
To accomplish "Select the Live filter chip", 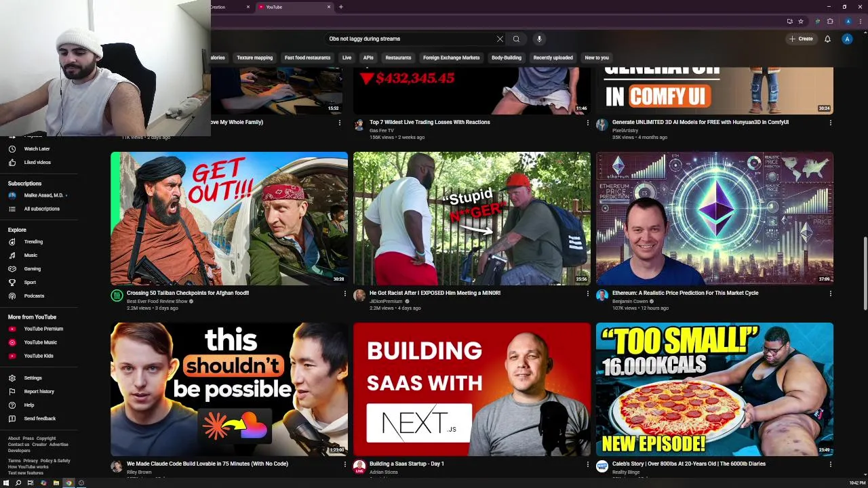I will click(347, 58).
